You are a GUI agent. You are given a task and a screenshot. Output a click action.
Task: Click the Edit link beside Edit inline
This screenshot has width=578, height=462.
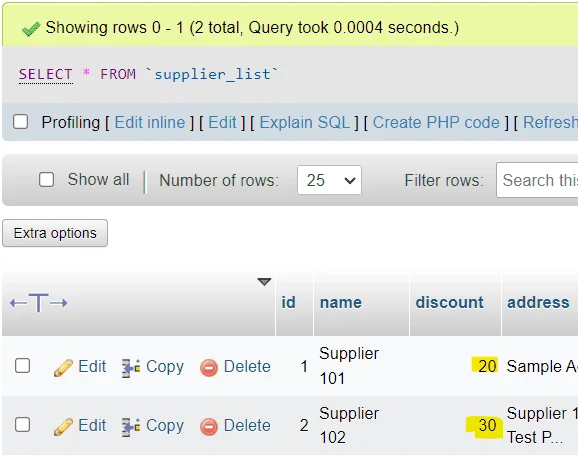[x=222, y=122]
